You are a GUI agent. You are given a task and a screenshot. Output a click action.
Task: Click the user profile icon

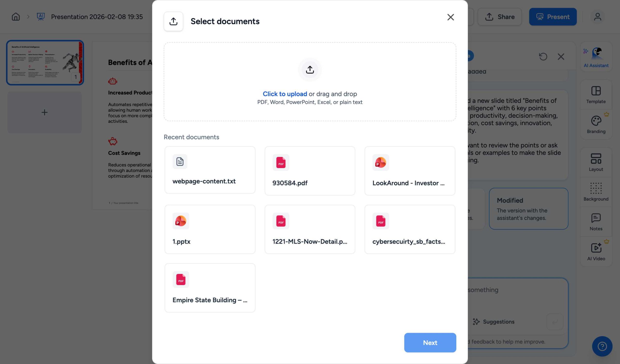pos(597,16)
